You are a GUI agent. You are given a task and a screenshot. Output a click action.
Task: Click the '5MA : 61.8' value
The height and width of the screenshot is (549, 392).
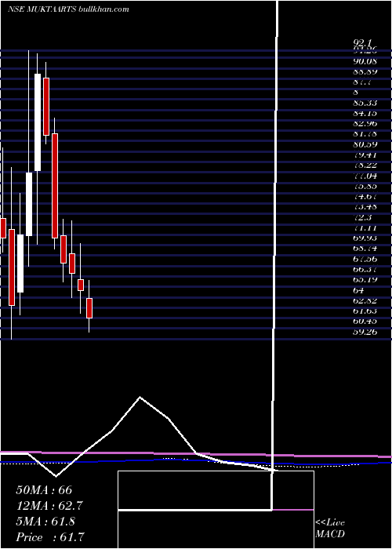pyautogui.click(x=45, y=522)
